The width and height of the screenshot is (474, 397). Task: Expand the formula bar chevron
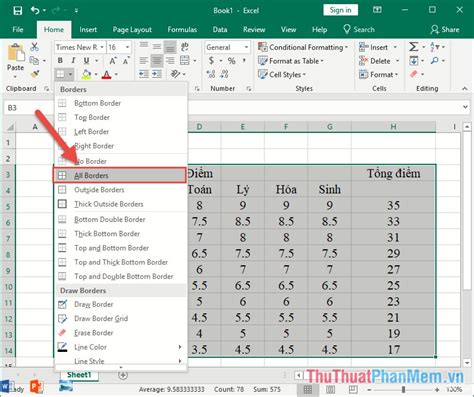tap(465, 107)
